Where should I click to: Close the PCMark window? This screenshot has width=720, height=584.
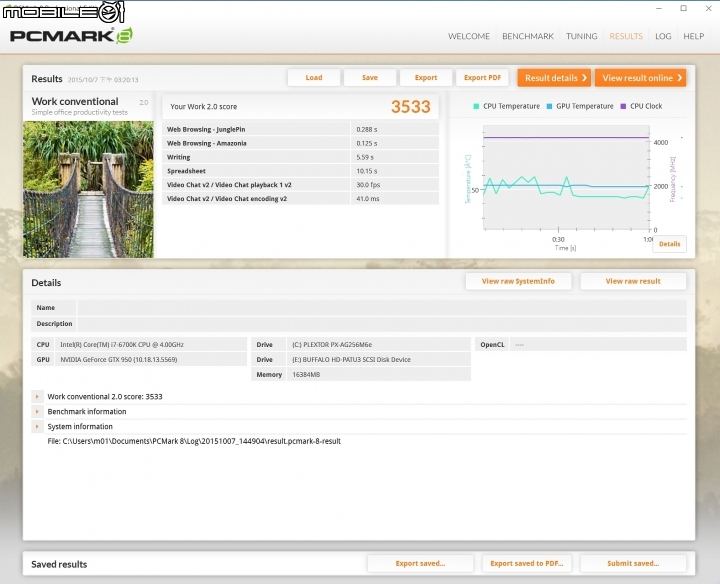point(709,8)
